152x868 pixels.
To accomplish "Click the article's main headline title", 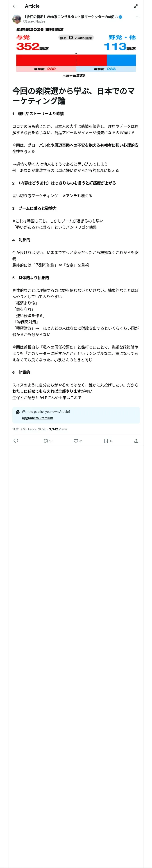I will pyautogui.click(x=73, y=96).
